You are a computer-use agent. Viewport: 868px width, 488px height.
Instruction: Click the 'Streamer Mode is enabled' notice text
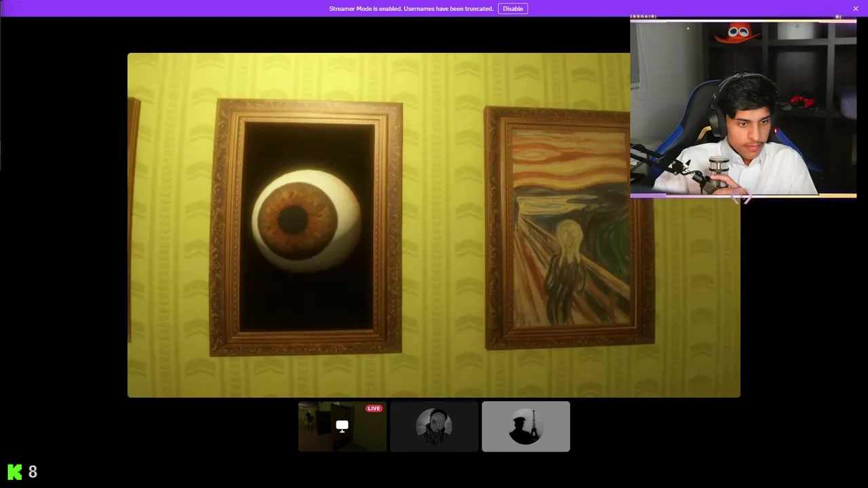click(411, 9)
